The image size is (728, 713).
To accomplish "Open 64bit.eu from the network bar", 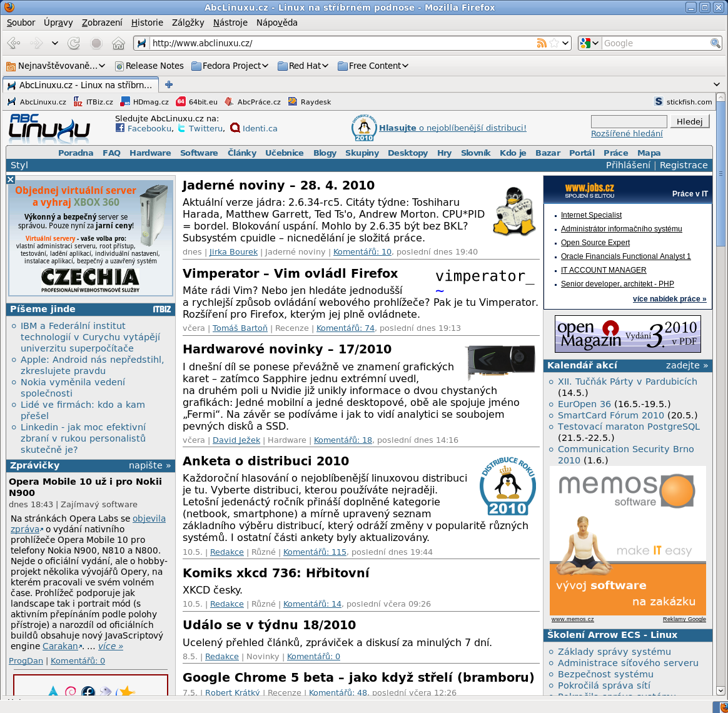I will coord(197,102).
